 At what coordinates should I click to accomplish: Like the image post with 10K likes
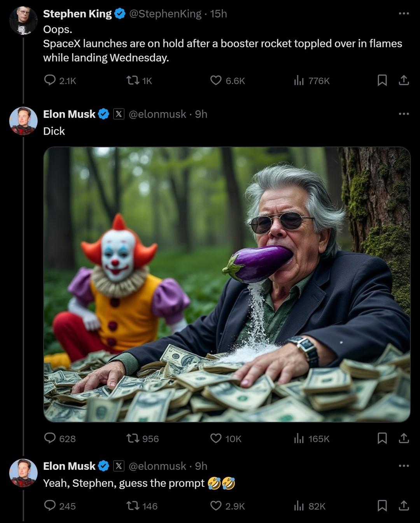pos(216,438)
